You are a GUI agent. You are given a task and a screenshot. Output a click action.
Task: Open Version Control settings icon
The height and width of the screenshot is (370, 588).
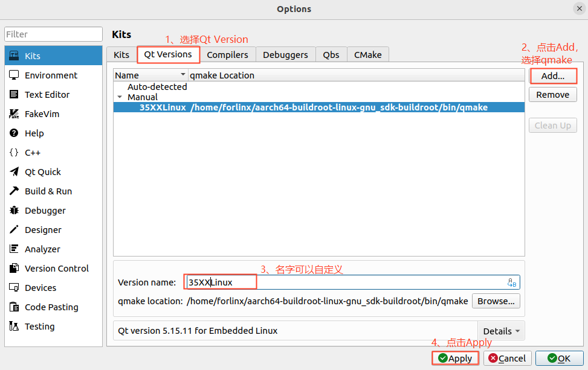(14, 269)
